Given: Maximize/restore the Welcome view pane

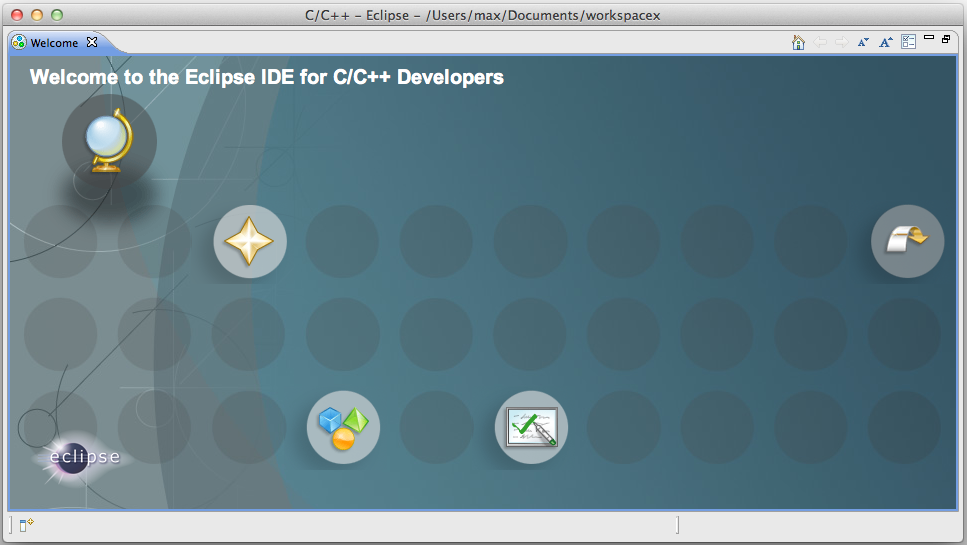Looking at the screenshot, I should pos(946,39).
